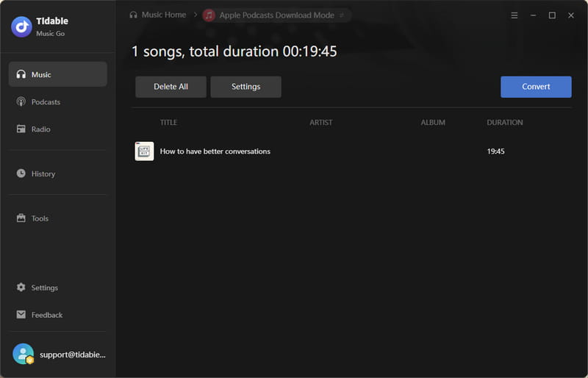The image size is (588, 378).
Task: Click the Tidable logo icon
Action: pyautogui.click(x=21, y=26)
